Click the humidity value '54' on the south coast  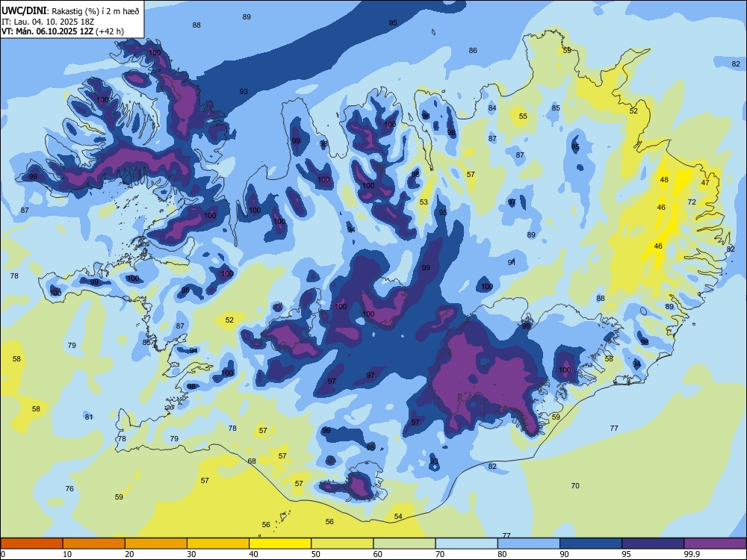398,516
